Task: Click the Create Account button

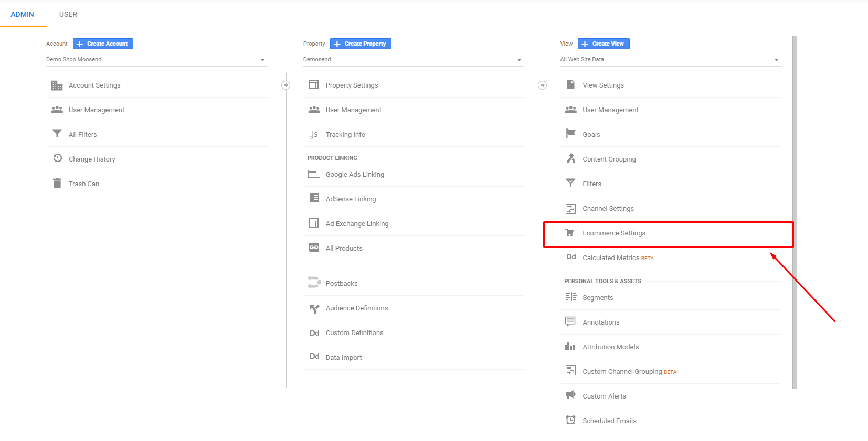Action: [x=103, y=44]
